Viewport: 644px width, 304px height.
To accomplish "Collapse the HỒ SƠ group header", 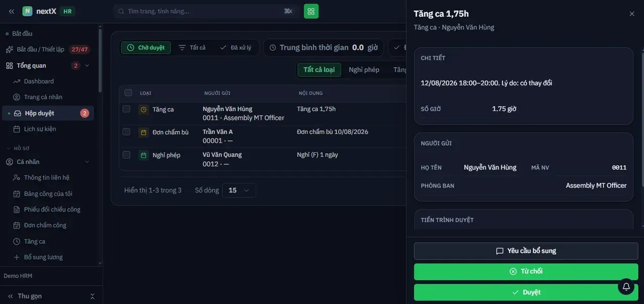I will point(18,148).
